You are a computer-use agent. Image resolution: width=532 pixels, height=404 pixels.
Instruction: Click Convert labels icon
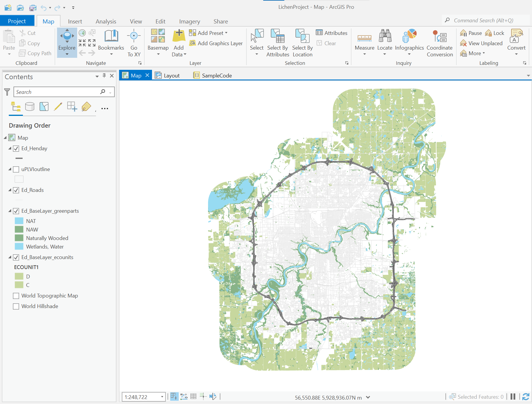[x=516, y=36]
